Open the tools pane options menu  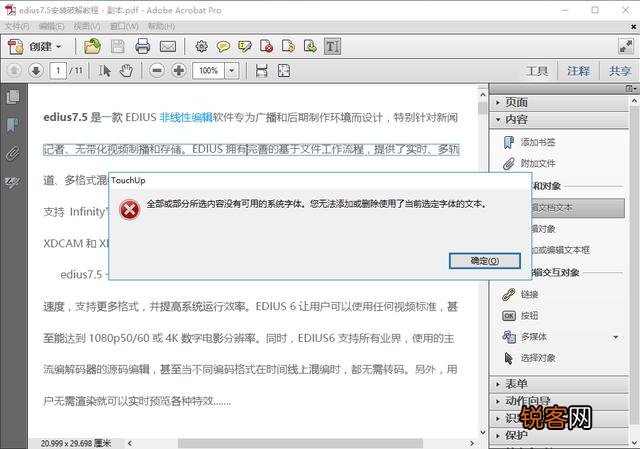click(631, 88)
